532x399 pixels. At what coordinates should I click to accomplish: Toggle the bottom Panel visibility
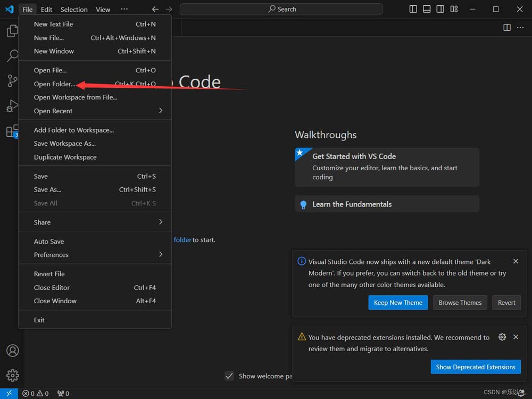pos(427,9)
